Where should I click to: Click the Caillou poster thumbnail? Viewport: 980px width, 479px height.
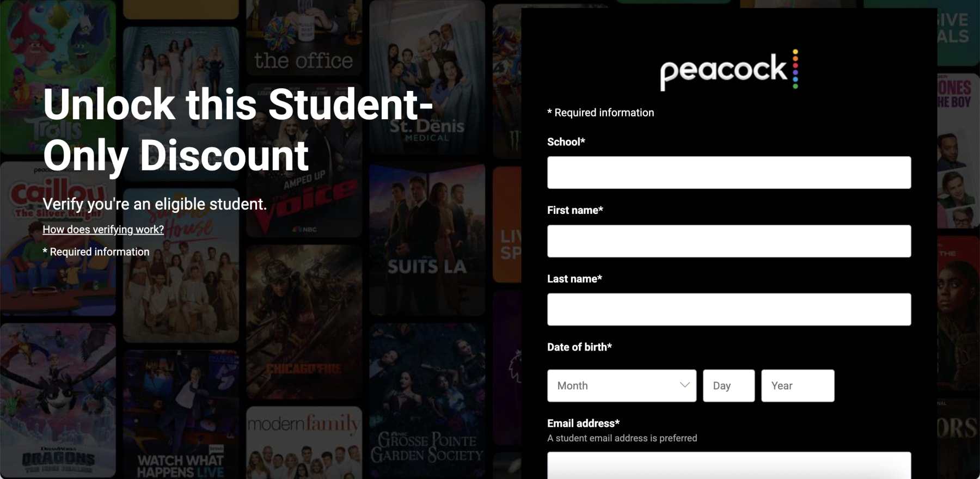tap(58, 238)
